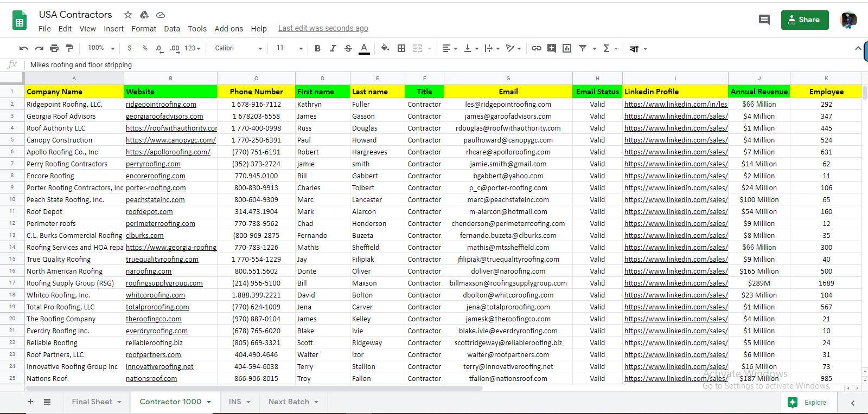Star the USA Contractors document
The image size is (868, 414).
tap(128, 15)
